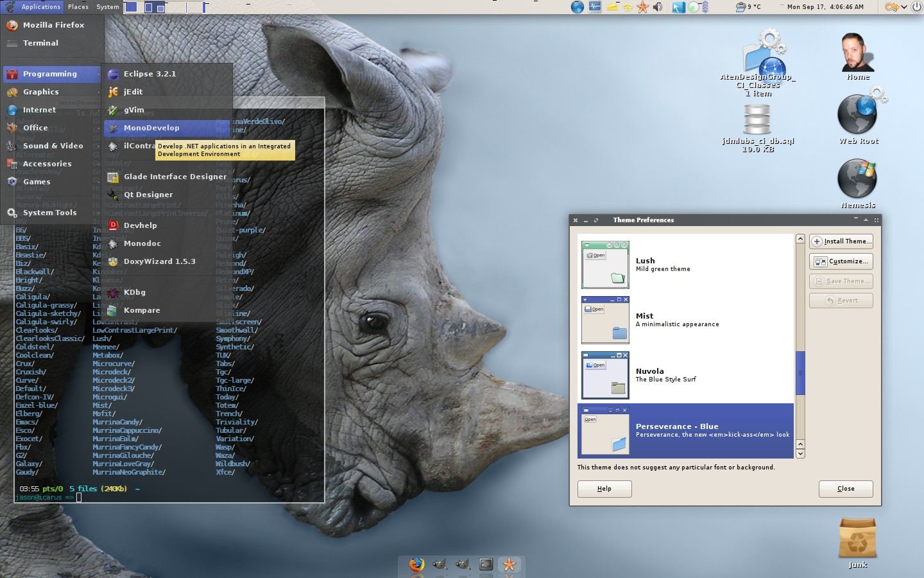Start the KDbg debugger
Viewport: 924px width, 578px height.
(x=167, y=292)
